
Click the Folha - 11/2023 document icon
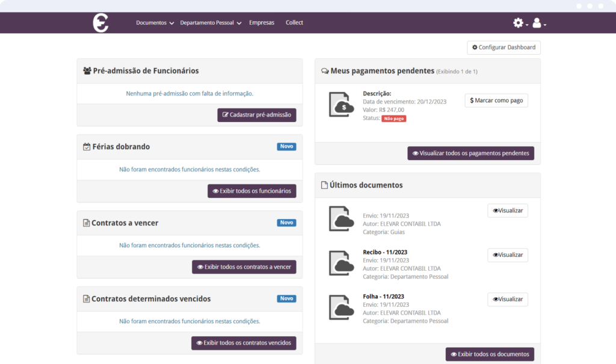(x=341, y=307)
